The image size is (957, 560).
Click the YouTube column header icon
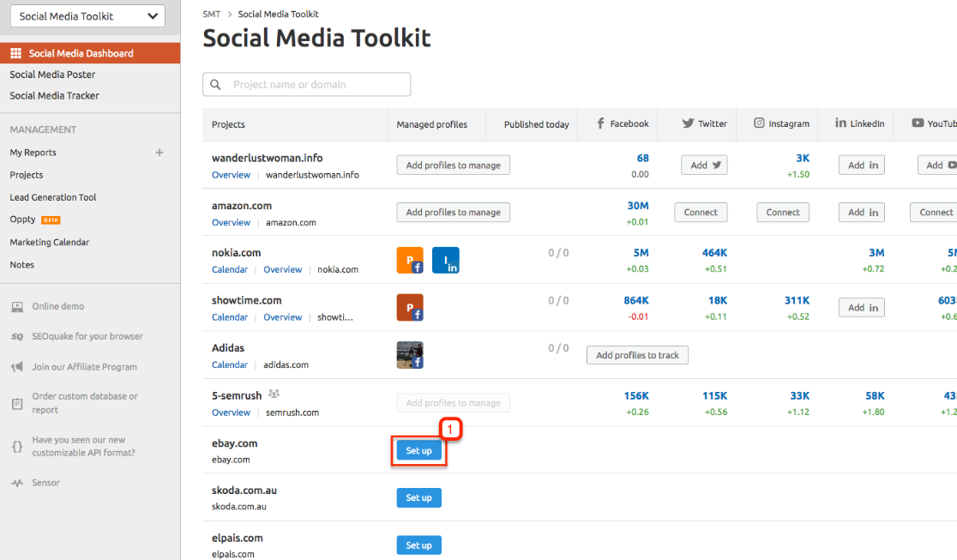[x=918, y=123]
